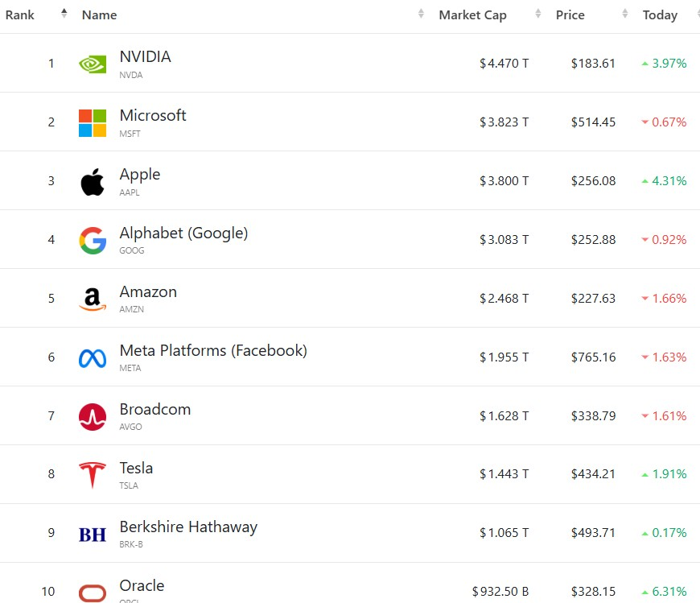This screenshot has height=603, width=700.
Task: Open the Meta Platforms (Facebook) link
Action: coord(213,351)
